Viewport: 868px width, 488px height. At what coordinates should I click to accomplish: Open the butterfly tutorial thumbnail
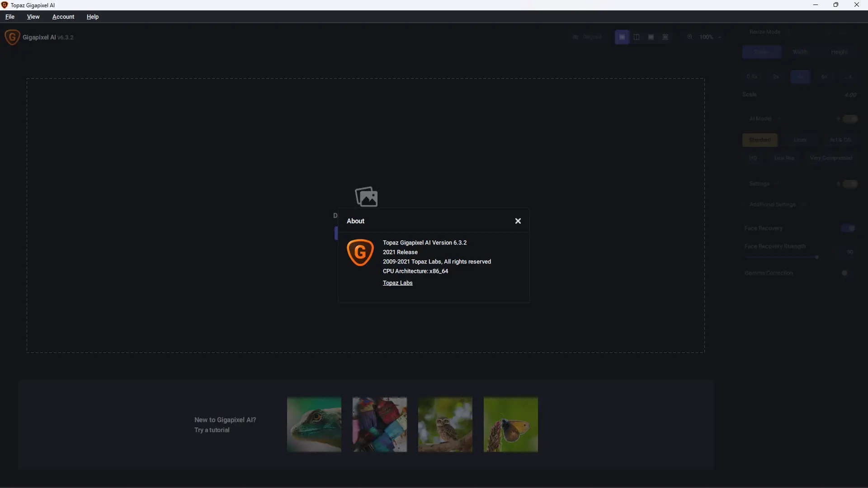point(510,424)
